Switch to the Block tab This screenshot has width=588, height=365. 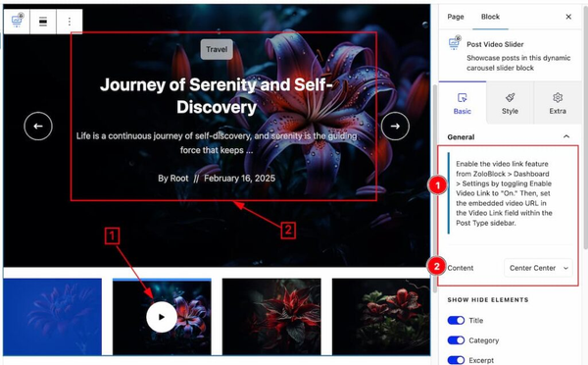coord(491,17)
